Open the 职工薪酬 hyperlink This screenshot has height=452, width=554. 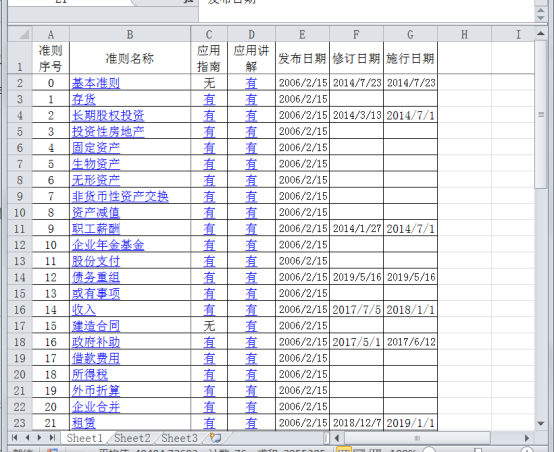96,229
